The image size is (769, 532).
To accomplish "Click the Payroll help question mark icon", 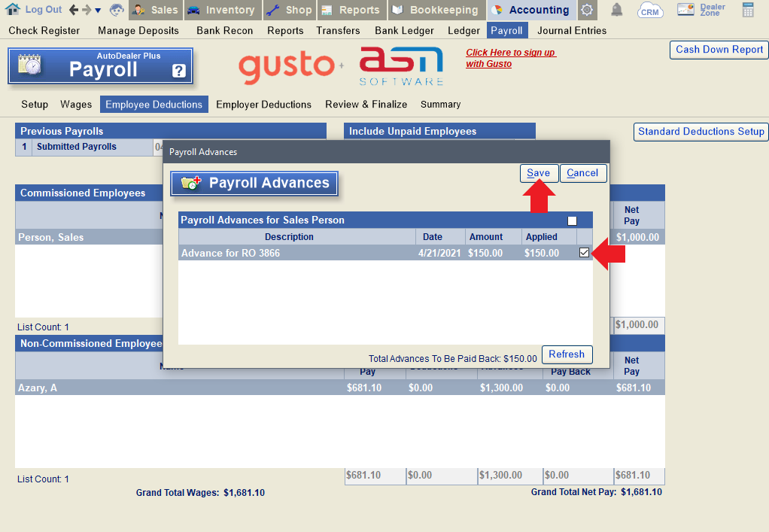I will pyautogui.click(x=179, y=71).
